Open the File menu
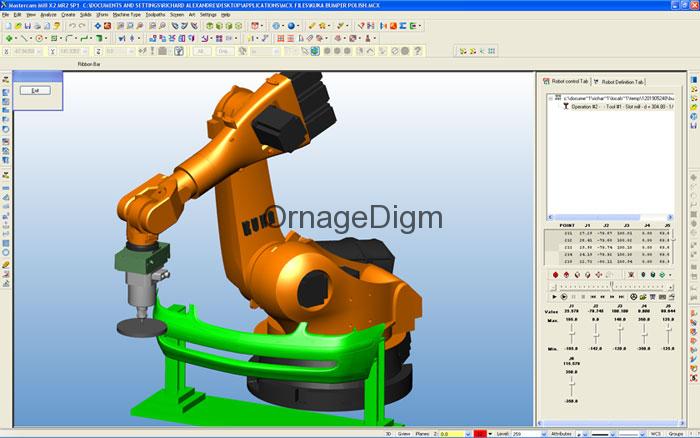700x438 pixels. point(5,15)
